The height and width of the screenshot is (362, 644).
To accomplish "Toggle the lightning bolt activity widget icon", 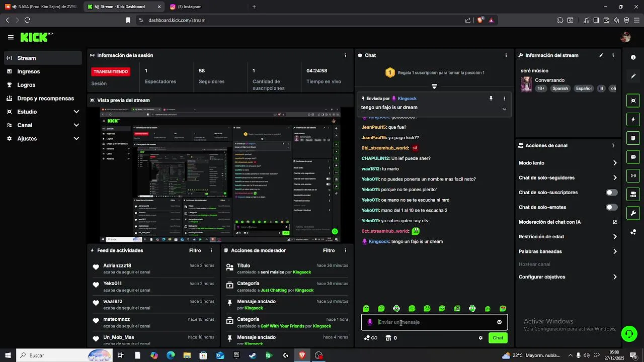I will coord(633,120).
